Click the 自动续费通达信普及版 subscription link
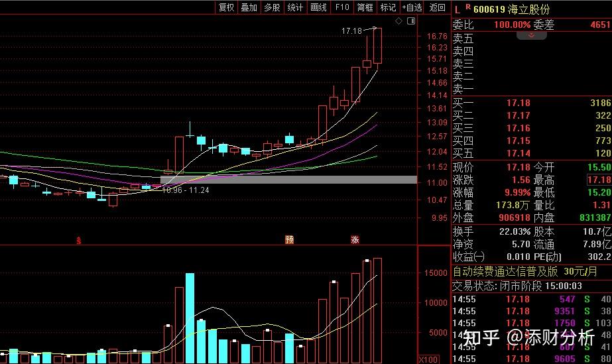Screen dimensions: 612x364 (x=506, y=272)
